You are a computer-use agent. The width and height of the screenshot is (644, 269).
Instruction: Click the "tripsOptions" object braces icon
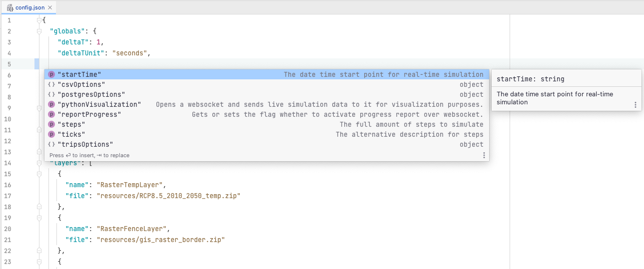click(x=51, y=144)
